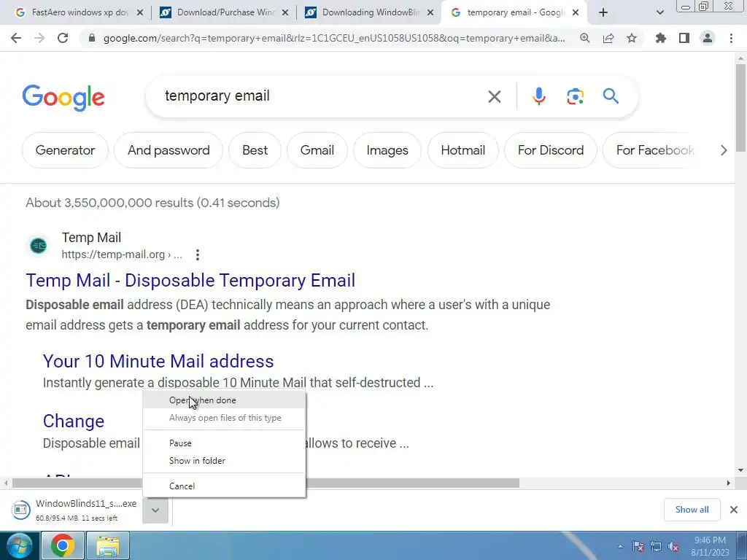747x560 pixels.
Task: Click the Google logo
Action: point(63,98)
